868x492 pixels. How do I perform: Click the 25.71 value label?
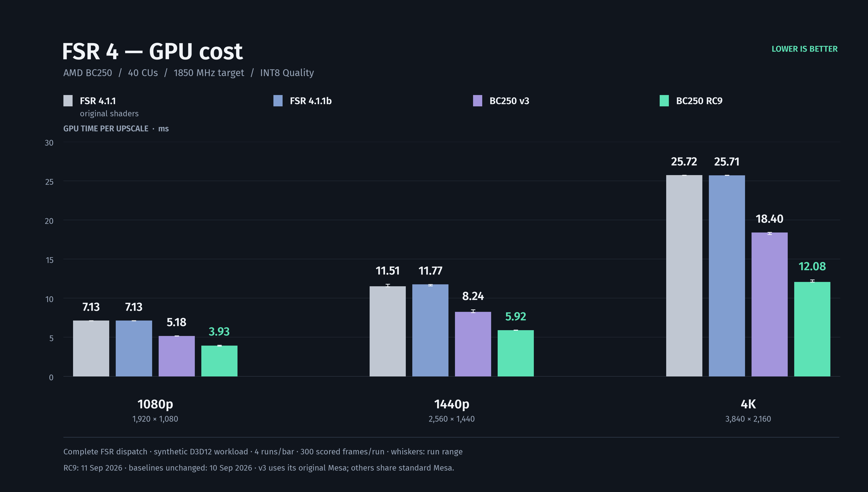click(x=727, y=162)
